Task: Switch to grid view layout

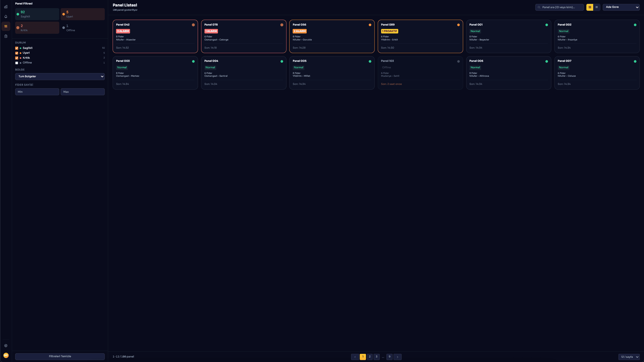Action: click(590, 7)
